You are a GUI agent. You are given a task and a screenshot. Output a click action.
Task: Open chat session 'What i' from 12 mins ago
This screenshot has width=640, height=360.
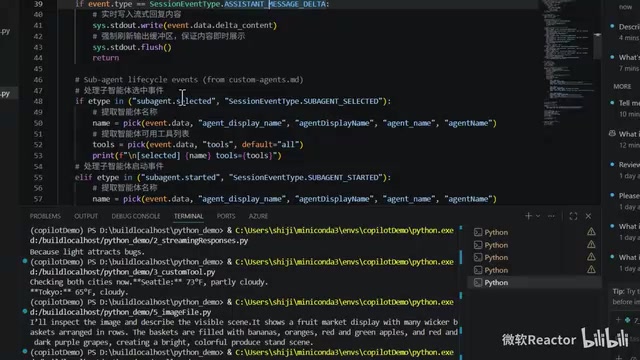[624, 139]
